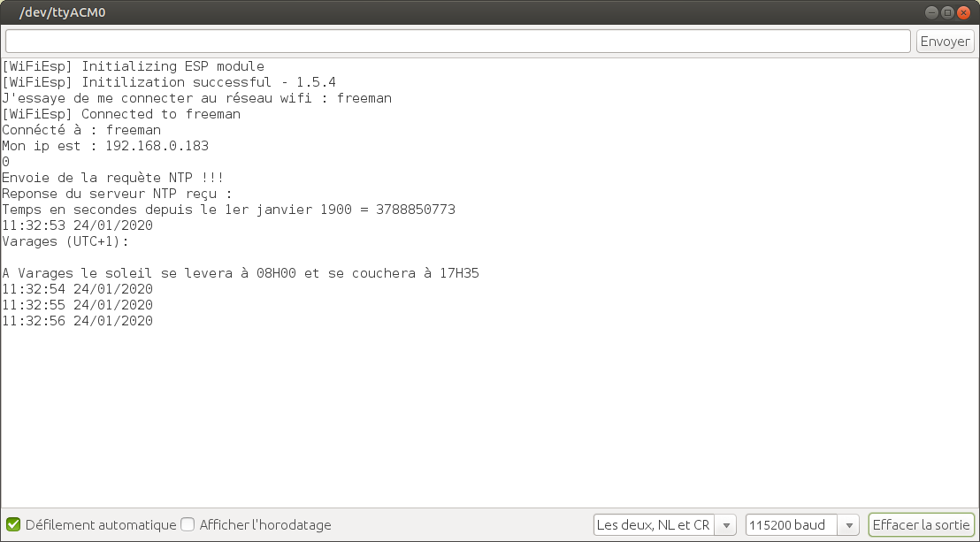The width and height of the screenshot is (980, 542).
Task: Click the Effacer la sortie button
Action: coord(921,524)
